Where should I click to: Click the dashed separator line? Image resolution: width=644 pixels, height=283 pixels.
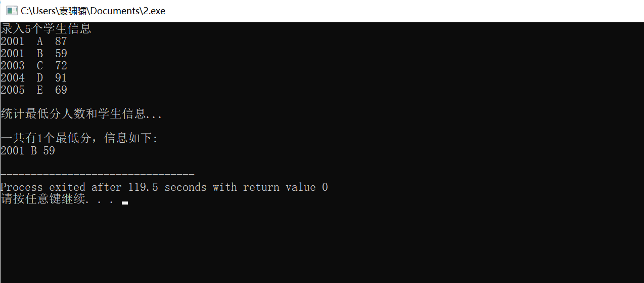point(98,174)
